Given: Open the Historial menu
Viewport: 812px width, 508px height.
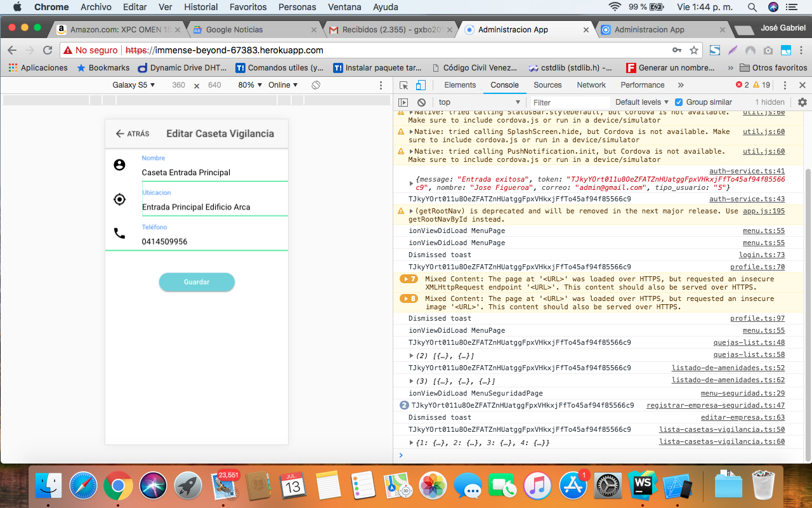Looking at the screenshot, I should click(x=200, y=7).
